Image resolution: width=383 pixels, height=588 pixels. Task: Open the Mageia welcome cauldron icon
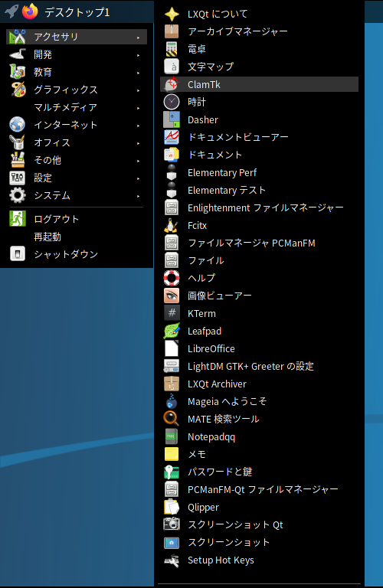pyautogui.click(x=172, y=401)
